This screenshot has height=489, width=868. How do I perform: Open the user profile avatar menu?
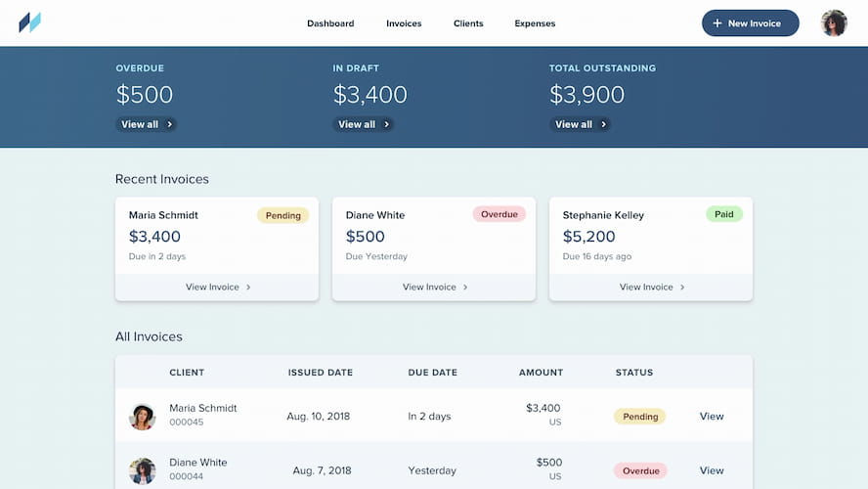(x=834, y=23)
